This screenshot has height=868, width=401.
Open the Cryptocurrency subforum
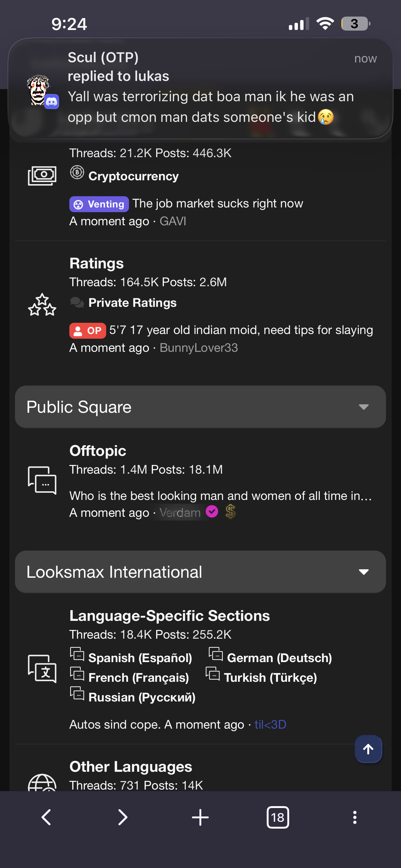click(133, 176)
